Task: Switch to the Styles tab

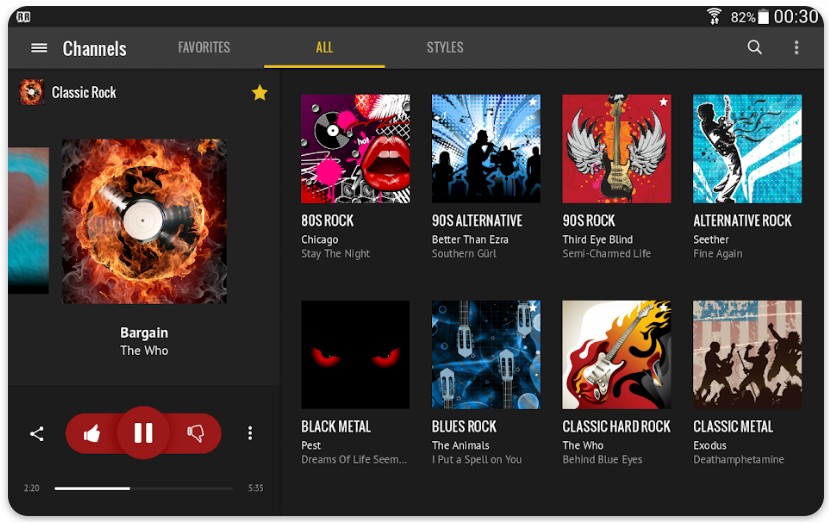Action: pyautogui.click(x=445, y=48)
